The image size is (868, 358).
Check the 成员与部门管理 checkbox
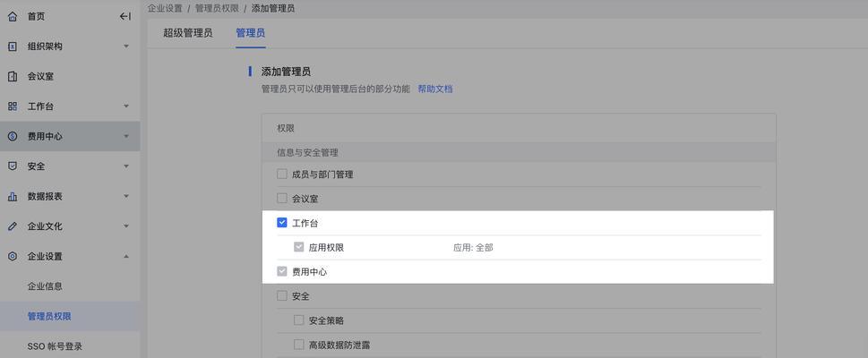(x=282, y=175)
